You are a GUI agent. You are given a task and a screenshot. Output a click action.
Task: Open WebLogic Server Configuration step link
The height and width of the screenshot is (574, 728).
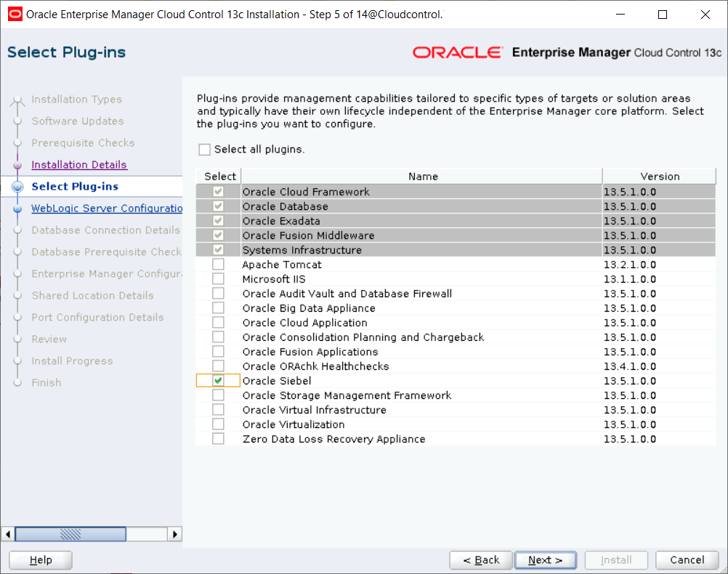[x=107, y=209]
